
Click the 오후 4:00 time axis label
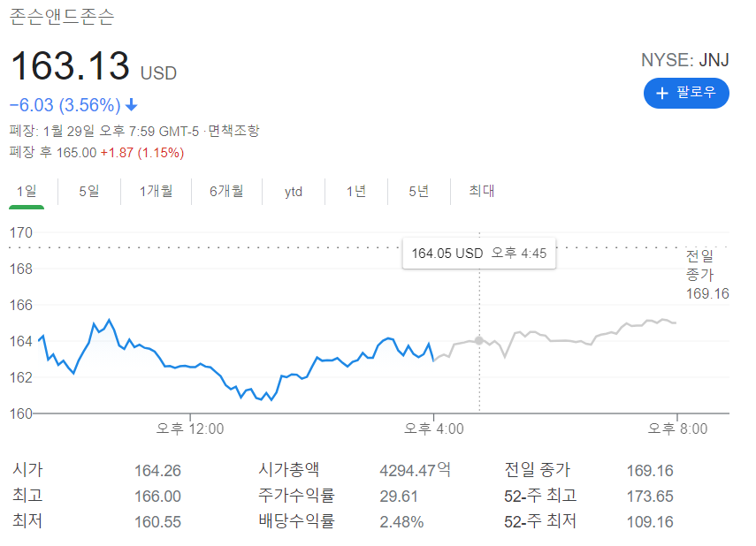(434, 428)
